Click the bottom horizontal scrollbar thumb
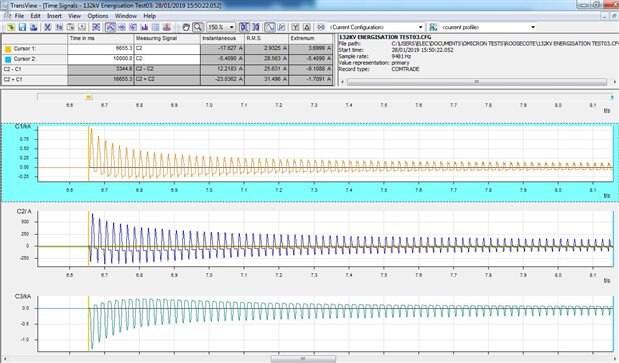 coord(303,359)
